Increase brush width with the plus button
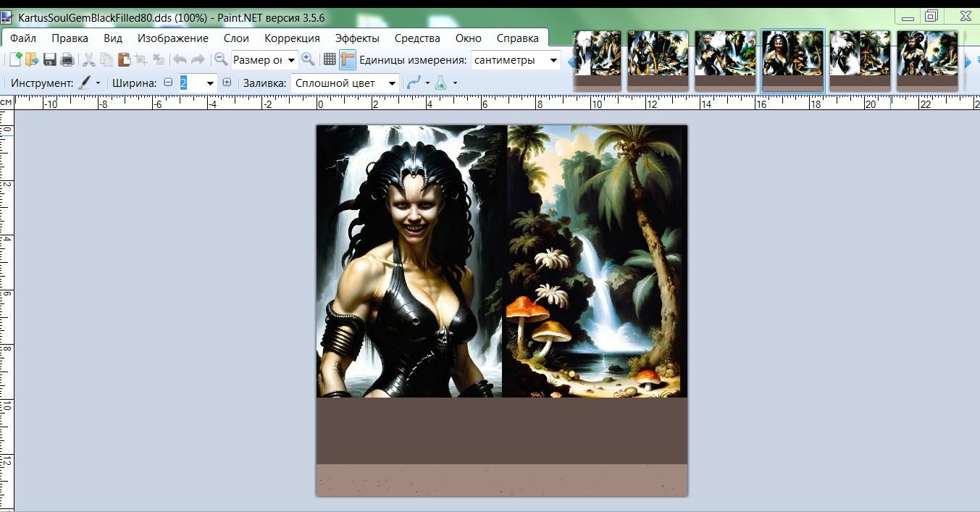 coord(227,83)
